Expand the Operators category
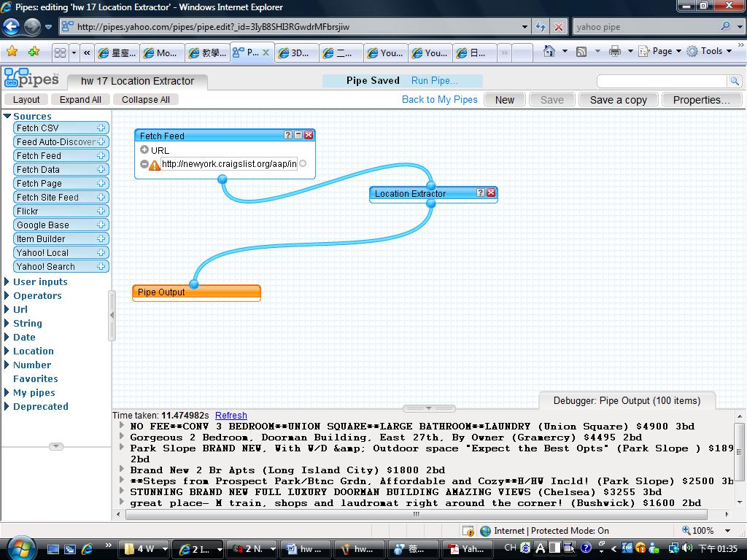 click(x=7, y=295)
